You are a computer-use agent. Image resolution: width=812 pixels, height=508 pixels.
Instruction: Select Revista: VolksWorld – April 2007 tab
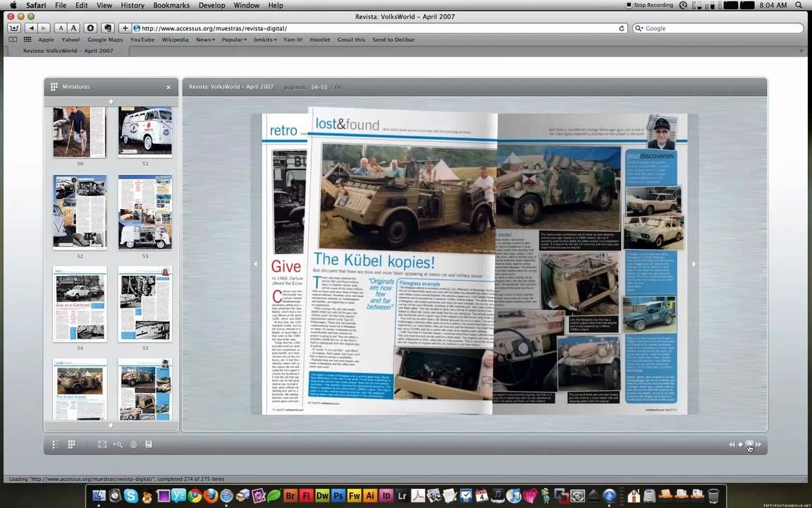pos(68,51)
